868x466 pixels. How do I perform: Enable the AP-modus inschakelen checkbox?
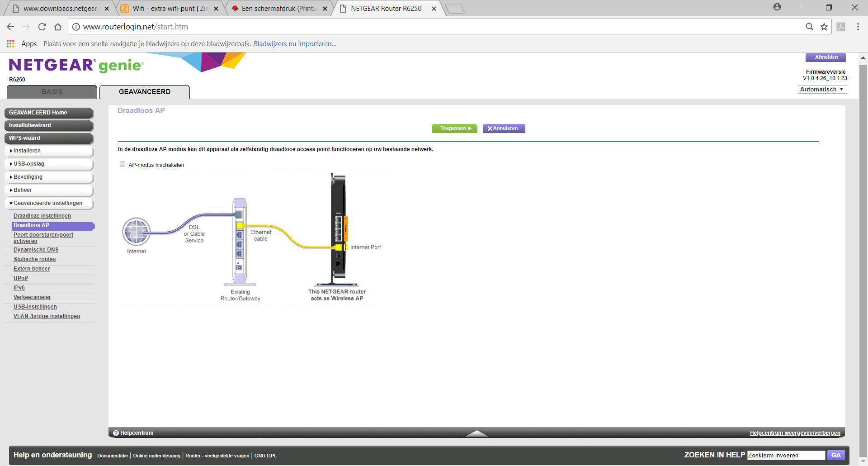tap(122, 164)
